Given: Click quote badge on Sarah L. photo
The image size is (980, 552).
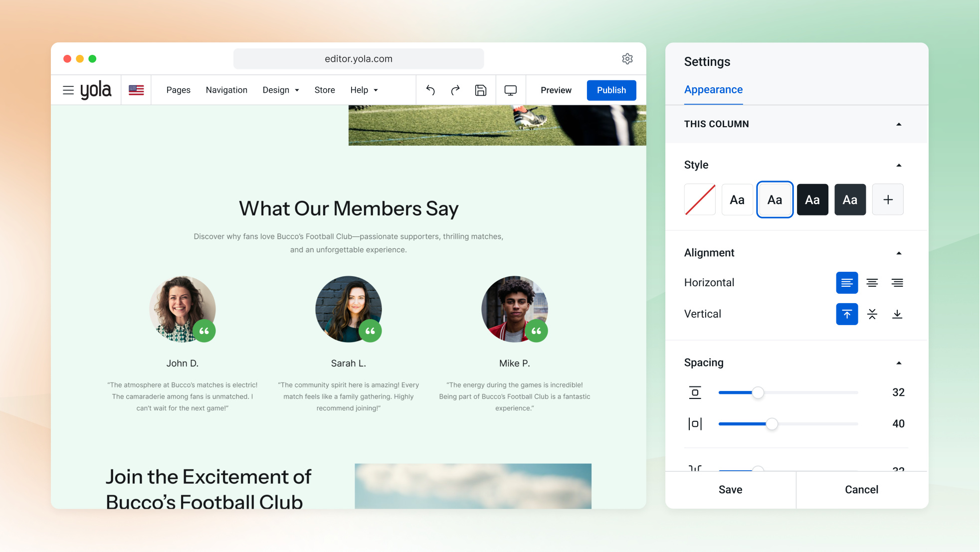Looking at the screenshot, I should [370, 331].
